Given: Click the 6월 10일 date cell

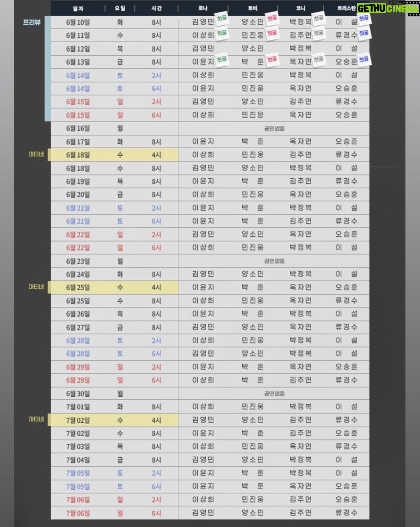Looking at the screenshot, I should 78,23.
